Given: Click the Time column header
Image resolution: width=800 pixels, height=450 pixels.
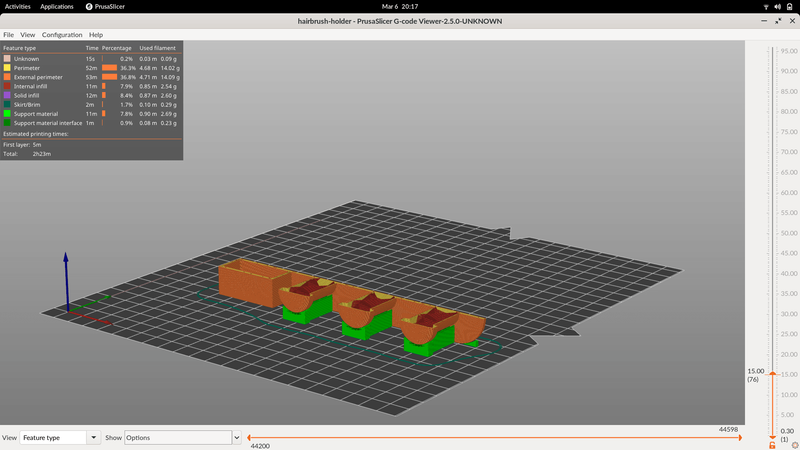Looking at the screenshot, I should tap(92, 48).
